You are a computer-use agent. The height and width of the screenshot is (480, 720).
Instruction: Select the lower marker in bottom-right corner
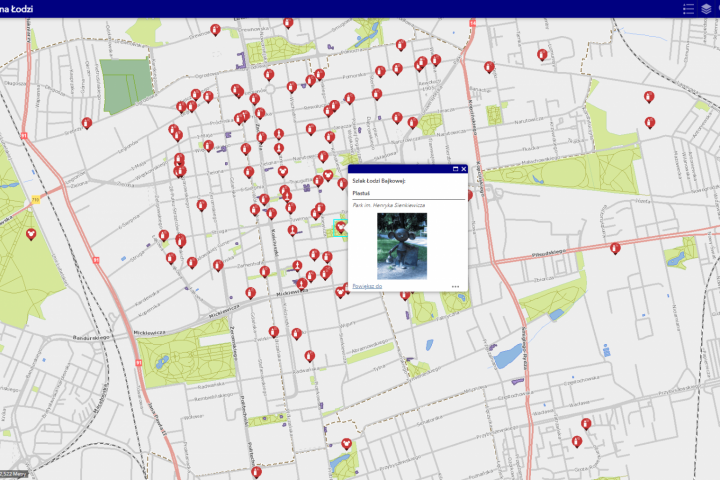(x=577, y=442)
